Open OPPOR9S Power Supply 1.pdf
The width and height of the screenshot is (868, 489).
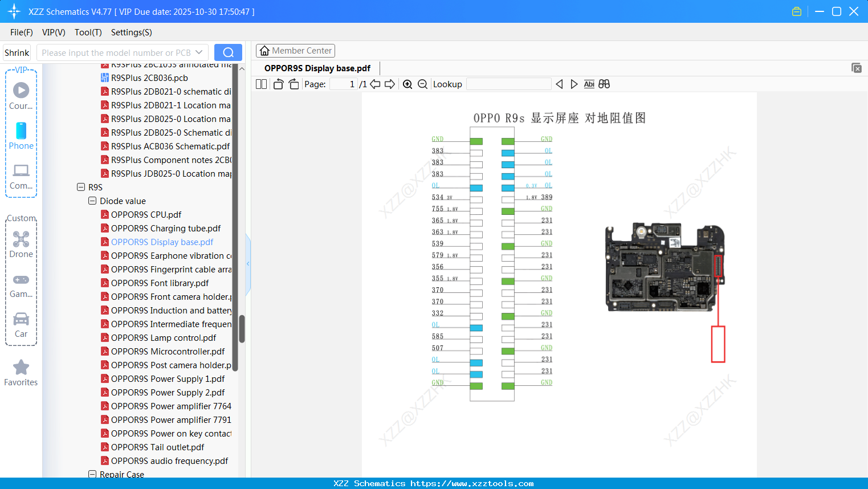(168, 378)
